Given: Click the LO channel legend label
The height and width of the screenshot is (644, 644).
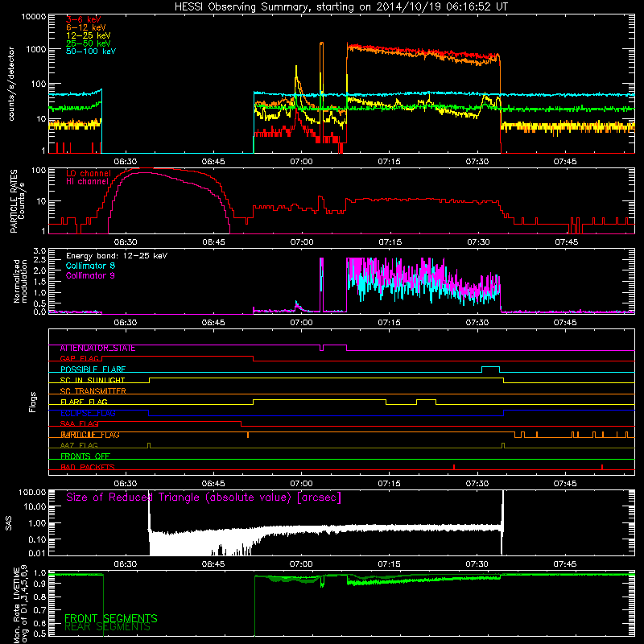Looking at the screenshot, I should (x=89, y=173).
